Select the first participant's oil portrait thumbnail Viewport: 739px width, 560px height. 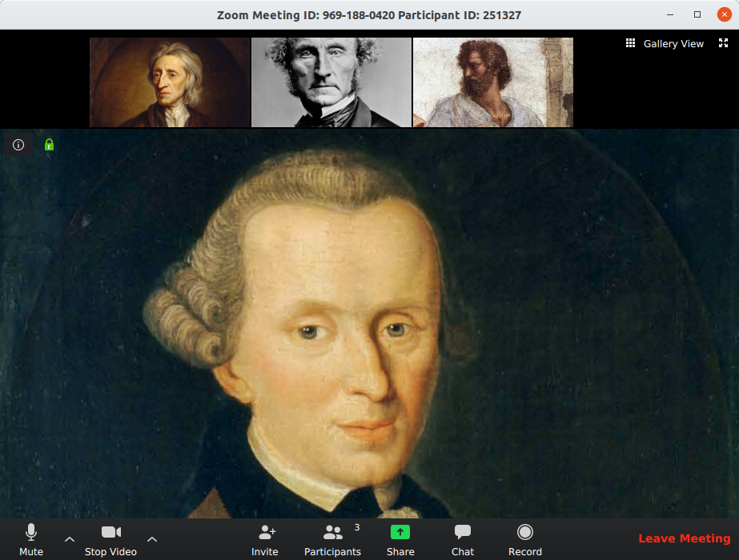(170, 82)
